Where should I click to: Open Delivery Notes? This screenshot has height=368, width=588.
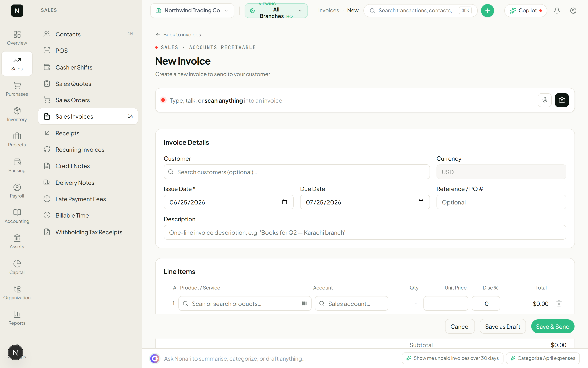tap(88, 183)
